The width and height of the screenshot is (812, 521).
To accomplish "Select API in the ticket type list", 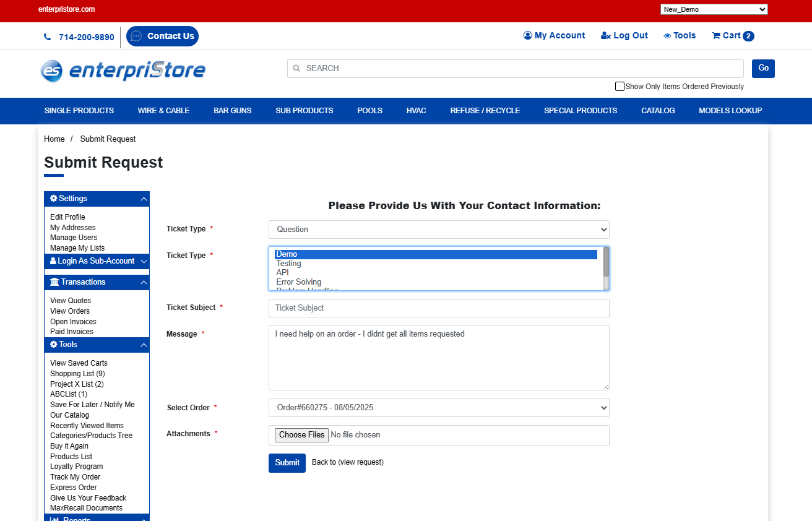I will (x=436, y=273).
